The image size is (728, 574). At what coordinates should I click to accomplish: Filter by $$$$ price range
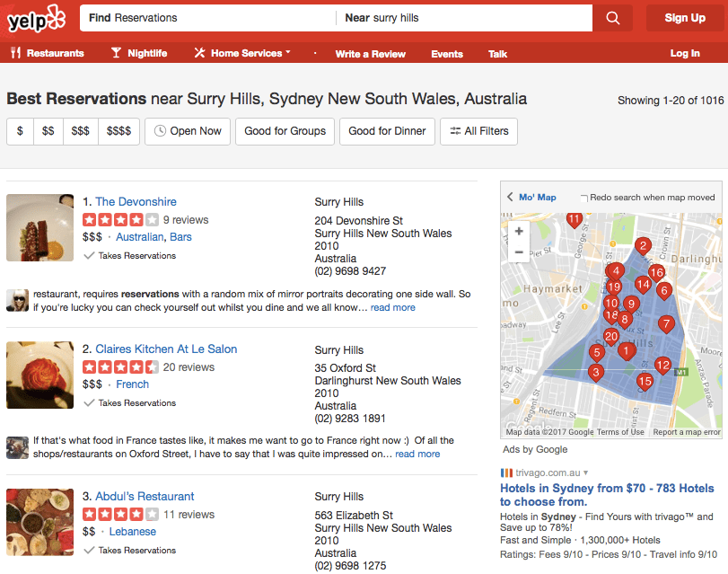coord(118,131)
